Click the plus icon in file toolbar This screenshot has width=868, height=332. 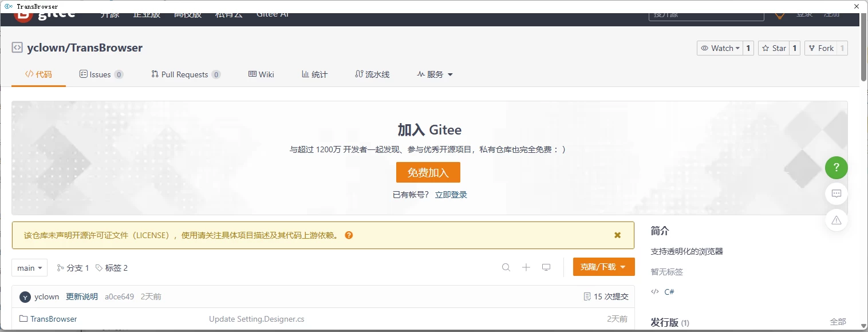526,267
